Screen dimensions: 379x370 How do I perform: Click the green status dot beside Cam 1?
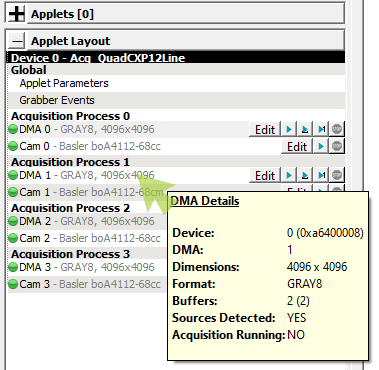click(x=13, y=192)
